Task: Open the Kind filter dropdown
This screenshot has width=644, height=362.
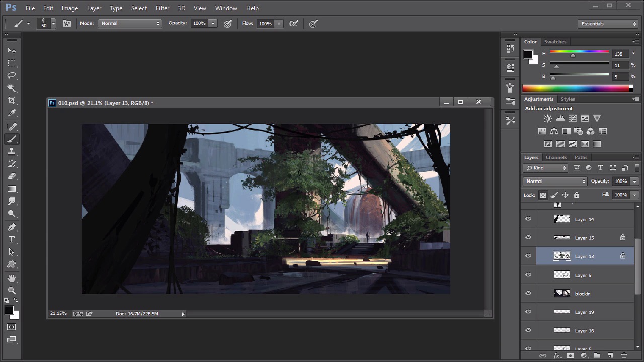Action: pyautogui.click(x=546, y=168)
